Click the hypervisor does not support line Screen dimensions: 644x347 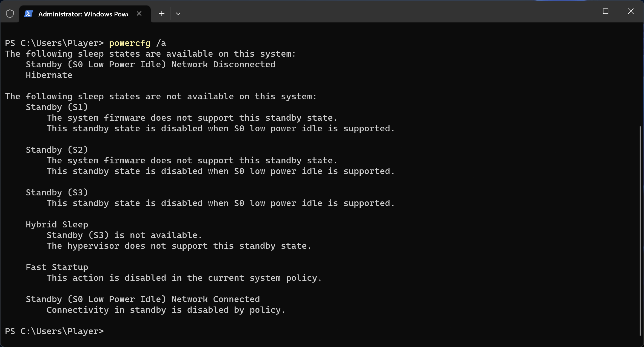[179, 246]
